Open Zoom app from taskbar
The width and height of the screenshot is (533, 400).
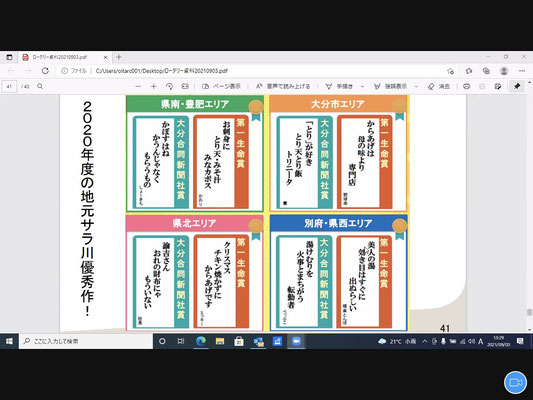click(x=296, y=341)
